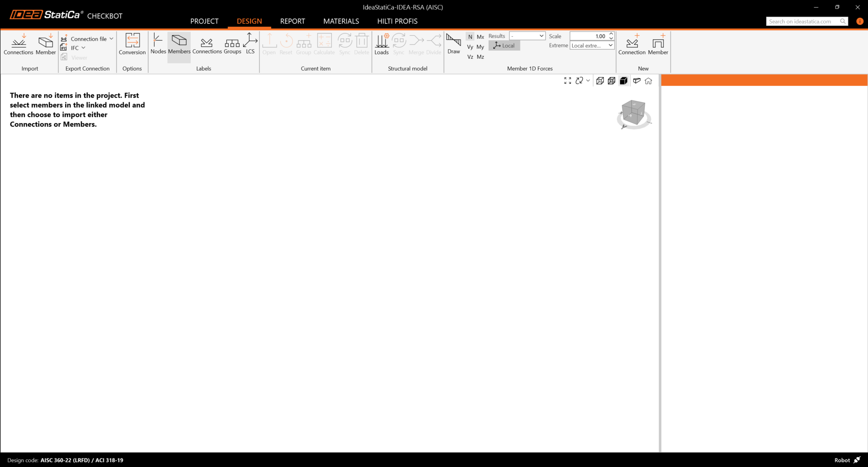The image size is (868, 467).
Task: Expand the Connection file export dropdown
Action: coord(111,39)
